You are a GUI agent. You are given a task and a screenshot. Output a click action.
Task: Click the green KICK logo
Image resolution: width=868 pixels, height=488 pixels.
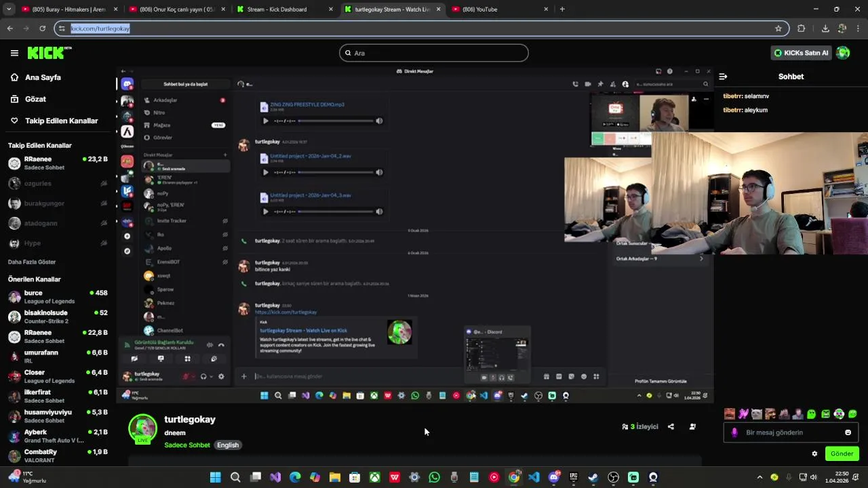tap(49, 53)
